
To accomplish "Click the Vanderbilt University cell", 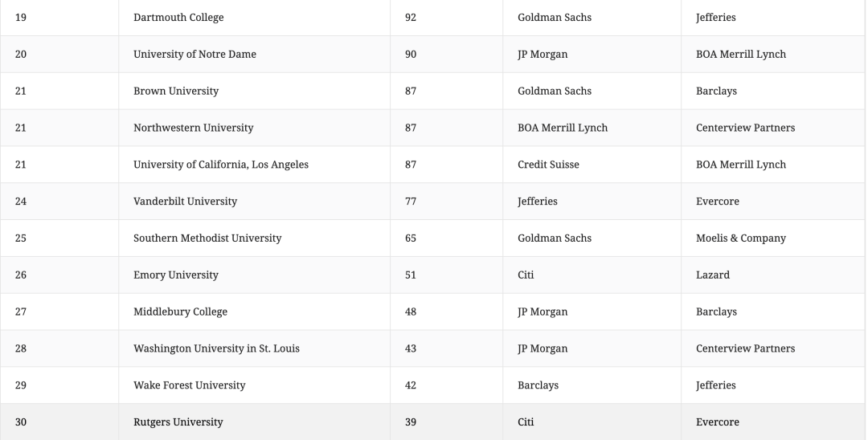I will (x=254, y=202).
